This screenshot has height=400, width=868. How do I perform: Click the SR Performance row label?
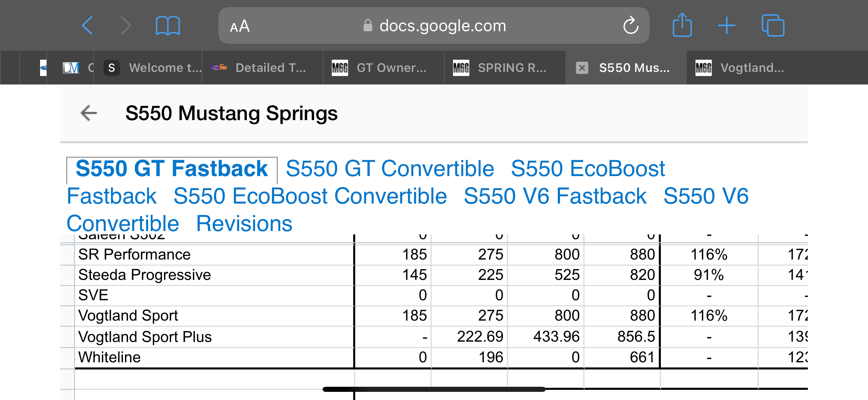point(134,254)
